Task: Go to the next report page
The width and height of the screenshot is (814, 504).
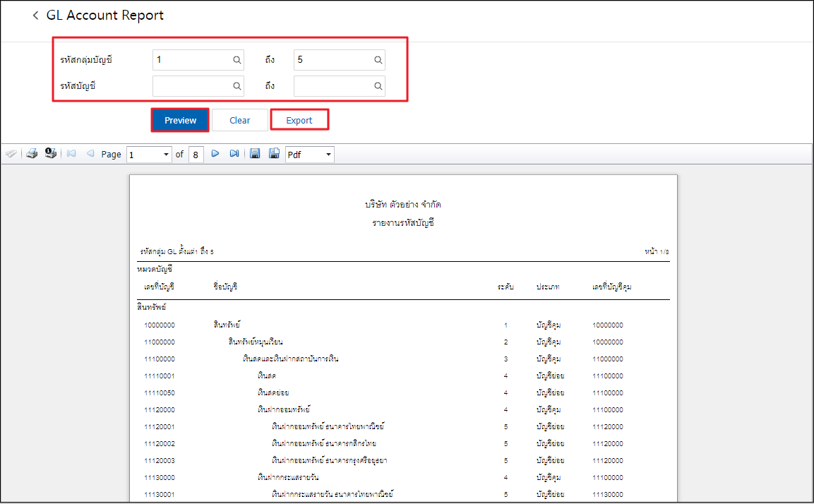Action: tap(215, 154)
